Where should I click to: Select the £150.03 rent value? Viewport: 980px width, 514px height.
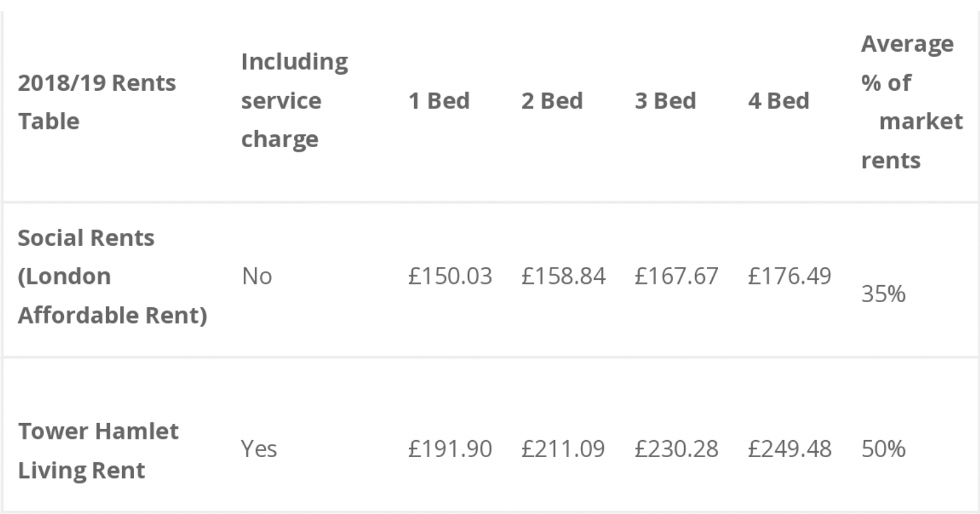pos(450,277)
